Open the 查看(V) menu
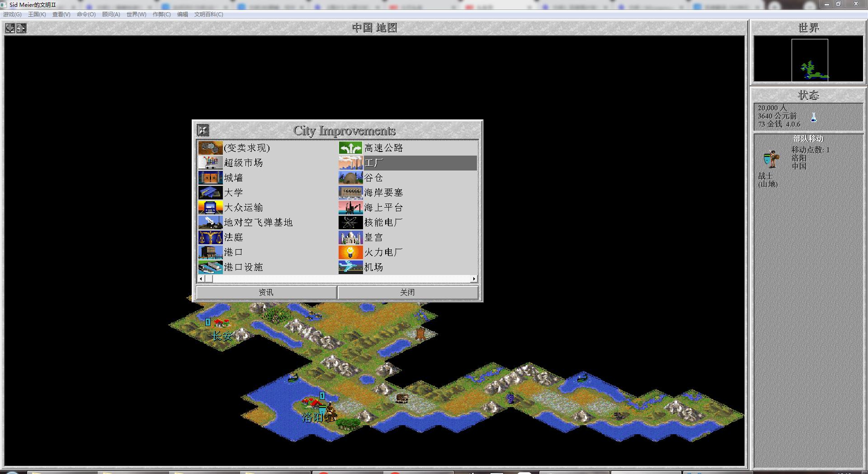Screen dimensions: 868x474 (61, 14)
